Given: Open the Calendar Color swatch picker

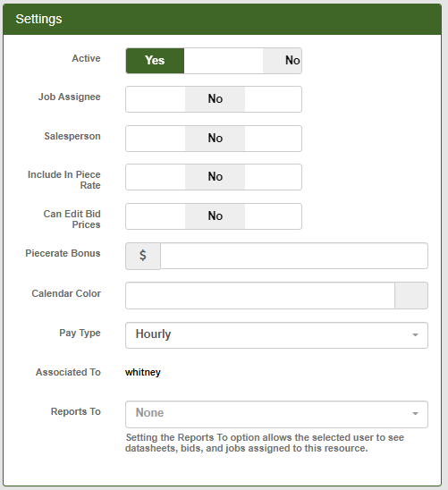Looking at the screenshot, I should [411, 296].
